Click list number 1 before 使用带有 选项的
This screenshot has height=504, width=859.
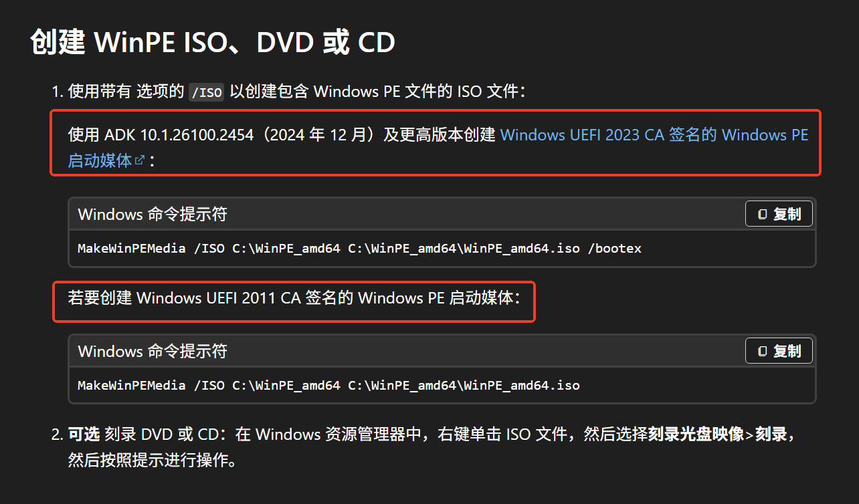click(x=58, y=92)
